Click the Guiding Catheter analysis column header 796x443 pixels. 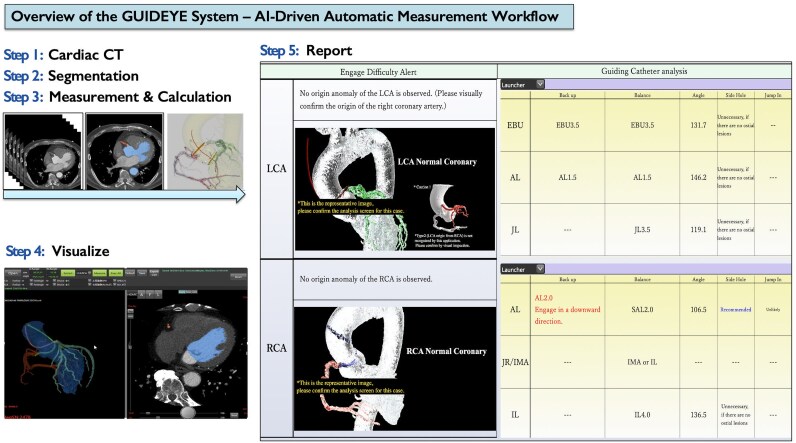(x=644, y=71)
